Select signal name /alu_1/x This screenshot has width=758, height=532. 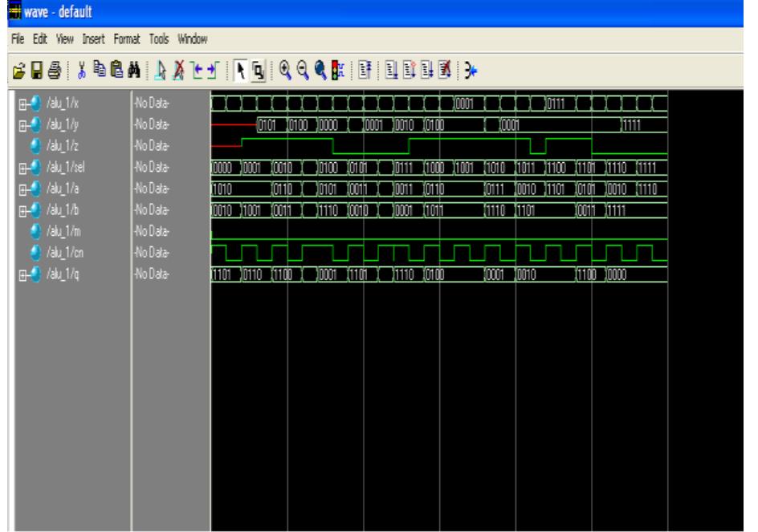[63, 103]
